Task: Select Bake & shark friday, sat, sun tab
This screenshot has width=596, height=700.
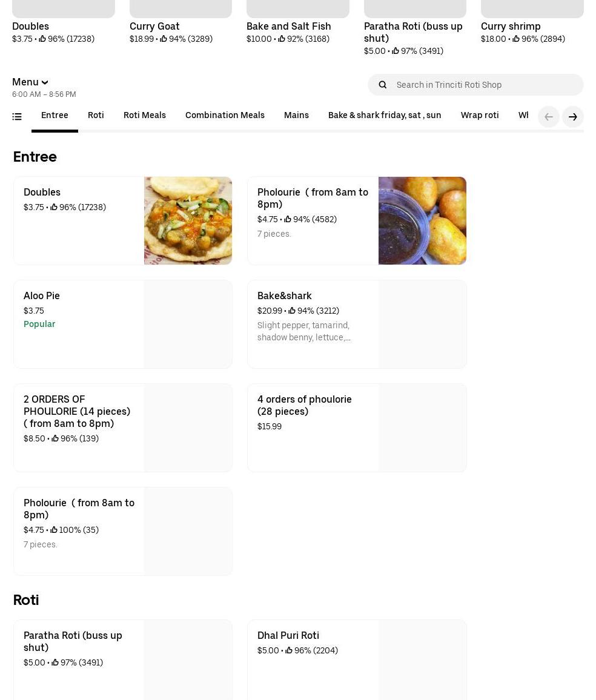Action: pos(385,115)
